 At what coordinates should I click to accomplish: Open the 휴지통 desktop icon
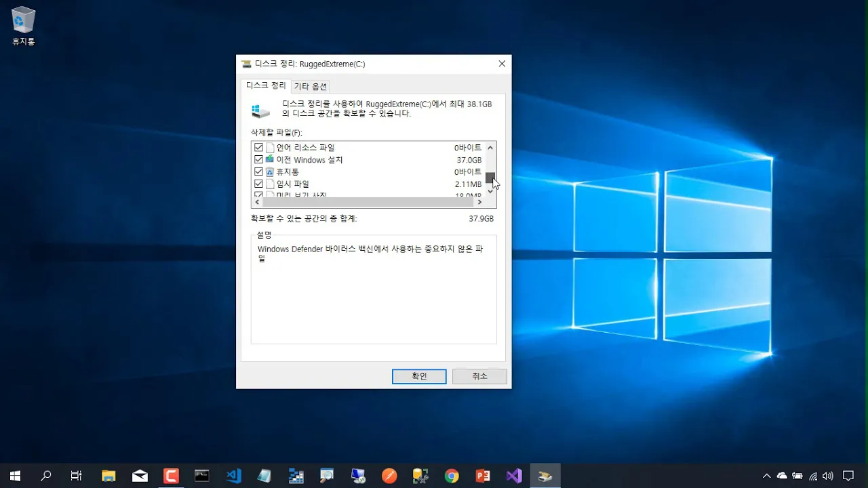[23, 26]
